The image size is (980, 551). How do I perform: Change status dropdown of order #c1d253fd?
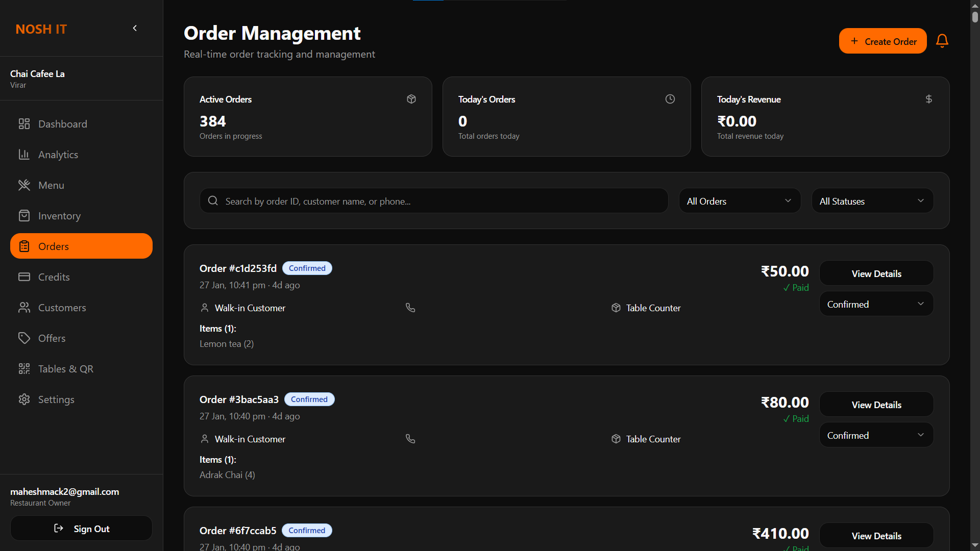coord(876,304)
